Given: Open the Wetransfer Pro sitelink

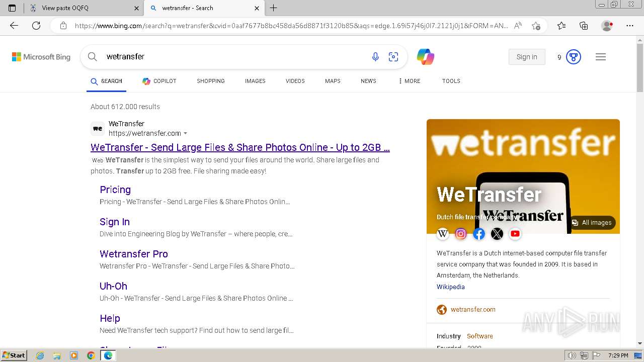Looking at the screenshot, I should [134, 254].
